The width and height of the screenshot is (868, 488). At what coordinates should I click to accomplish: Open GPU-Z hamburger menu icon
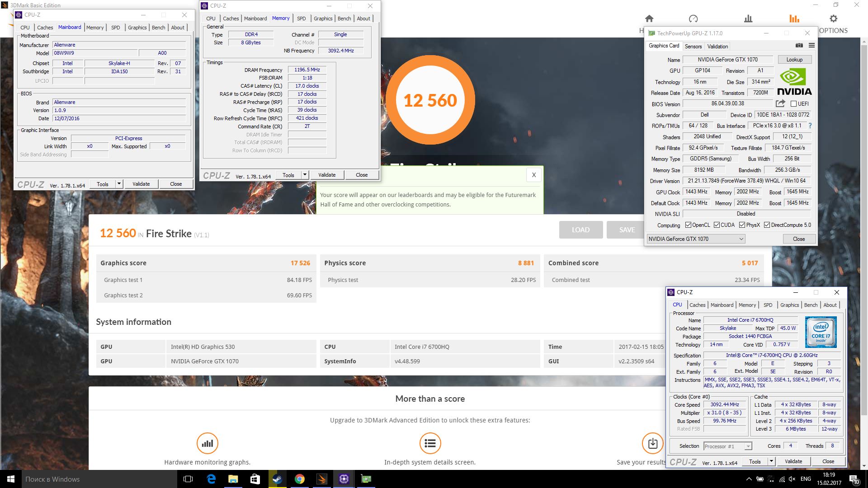[811, 46]
